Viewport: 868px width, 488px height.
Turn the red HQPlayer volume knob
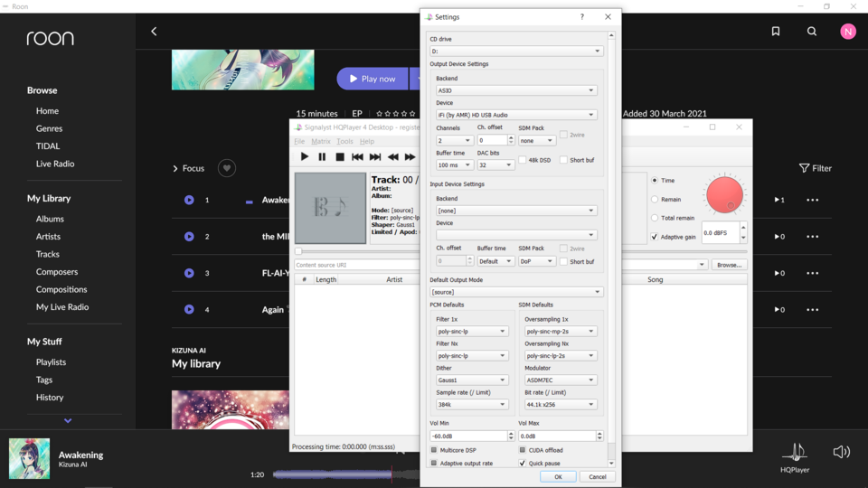[724, 195]
